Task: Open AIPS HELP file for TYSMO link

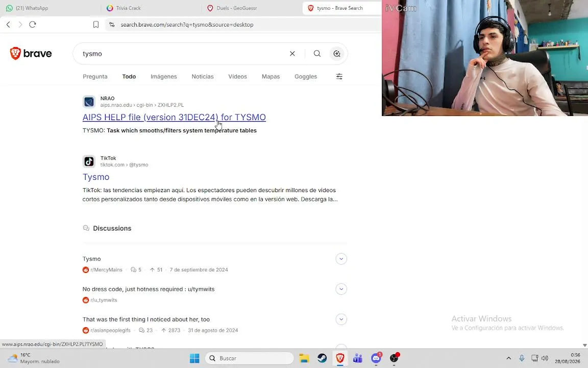Action: click(x=174, y=117)
